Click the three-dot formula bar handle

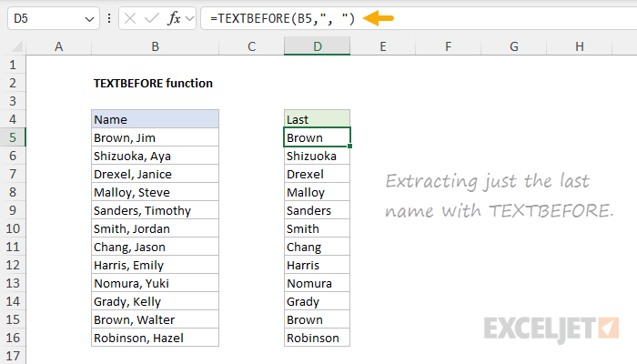click(109, 18)
